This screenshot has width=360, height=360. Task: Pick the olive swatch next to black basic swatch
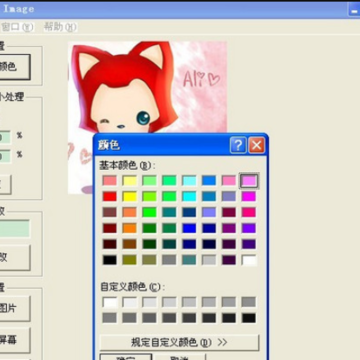coord(130,260)
